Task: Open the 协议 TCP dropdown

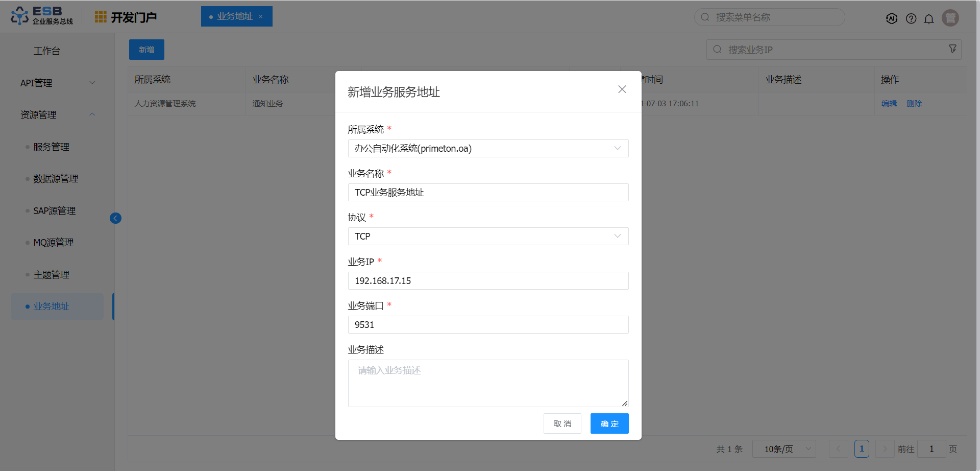Action: click(x=488, y=237)
